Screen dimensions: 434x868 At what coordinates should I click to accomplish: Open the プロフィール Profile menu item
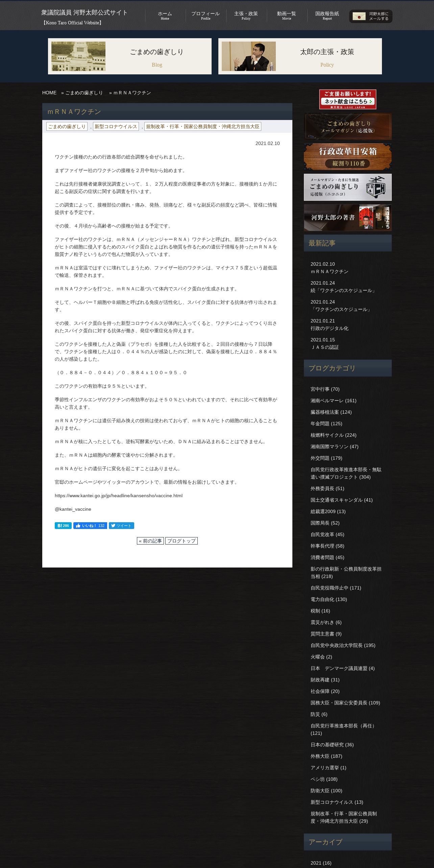[206, 16]
